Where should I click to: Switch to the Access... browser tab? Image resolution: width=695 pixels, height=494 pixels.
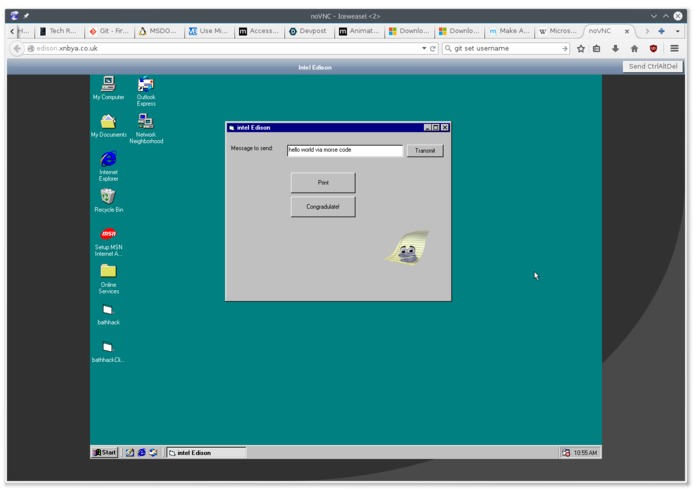click(x=259, y=31)
